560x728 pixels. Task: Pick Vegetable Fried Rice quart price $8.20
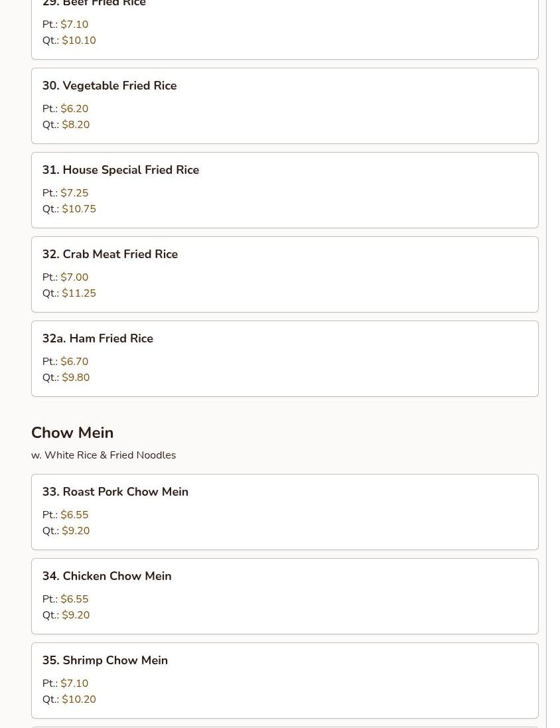coord(76,125)
